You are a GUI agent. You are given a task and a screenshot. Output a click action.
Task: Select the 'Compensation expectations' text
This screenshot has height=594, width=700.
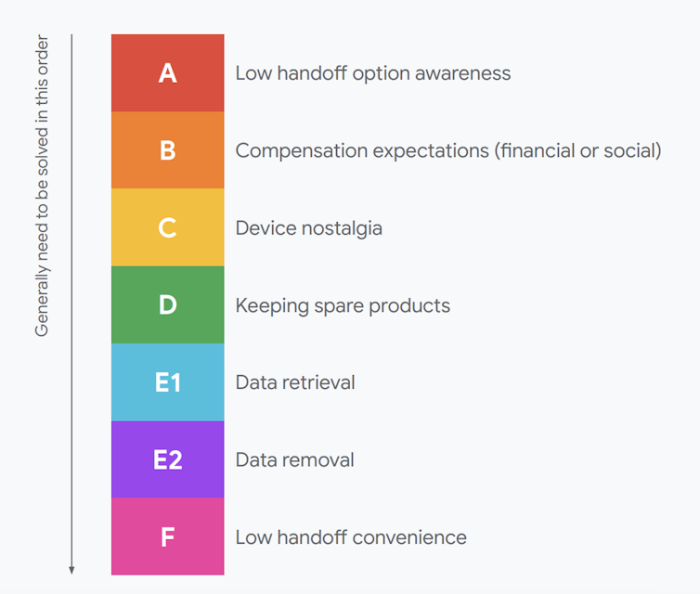click(x=364, y=150)
